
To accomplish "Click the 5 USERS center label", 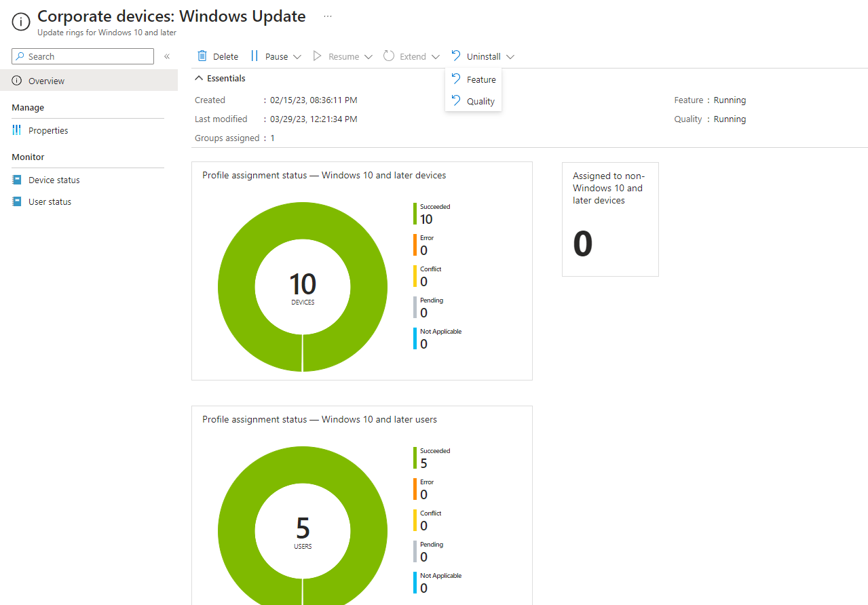I will [x=303, y=532].
